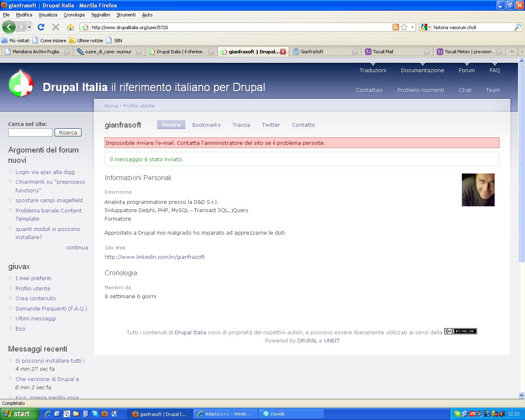Viewport: 525px width, 420px height.
Task: Open the Segnalibri menu
Action: [100, 15]
